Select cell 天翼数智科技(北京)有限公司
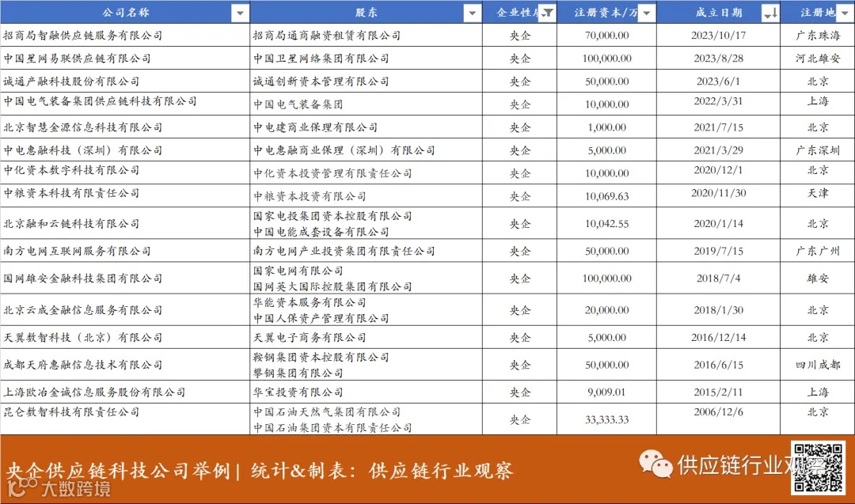The width and height of the screenshot is (855, 504). pyautogui.click(x=125, y=337)
